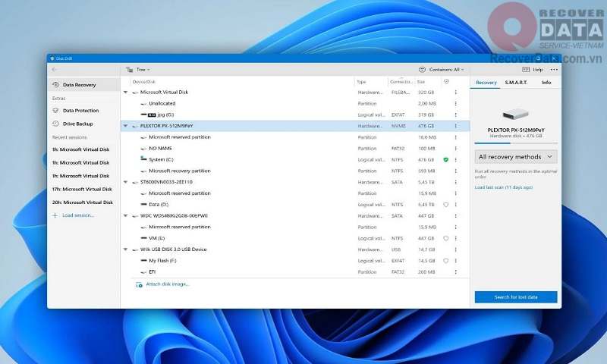This screenshot has height=364, width=607.
Task: Select the Microsoft recovery partition row
Action: [295, 171]
